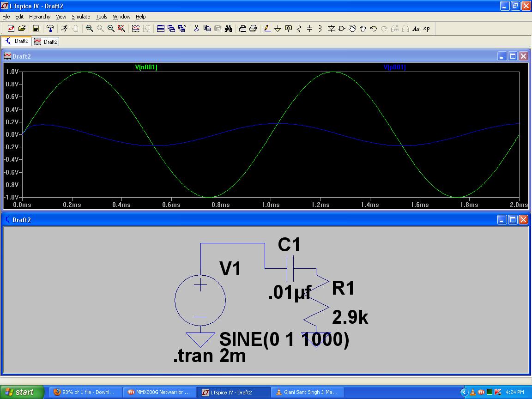
Task: Click the 1.0ms time axis label
Action: (x=271, y=205)
